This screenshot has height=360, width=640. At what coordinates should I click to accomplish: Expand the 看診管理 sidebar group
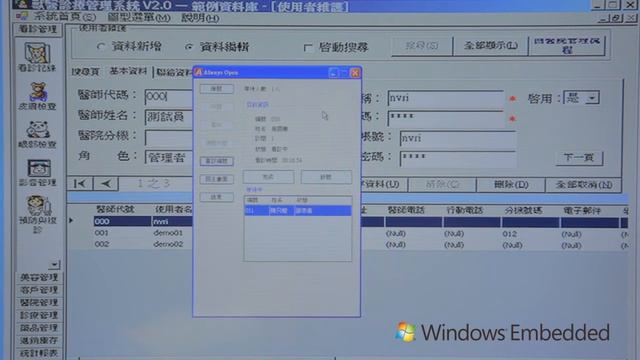38,29
